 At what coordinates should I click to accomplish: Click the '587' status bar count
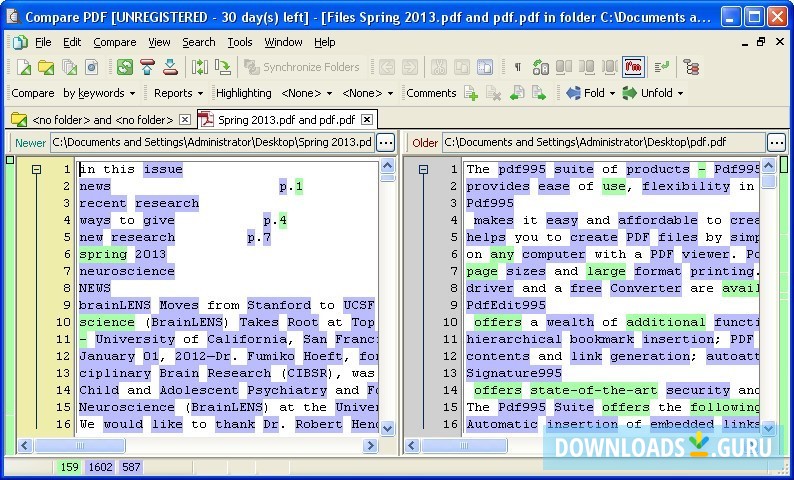[131, 467]
